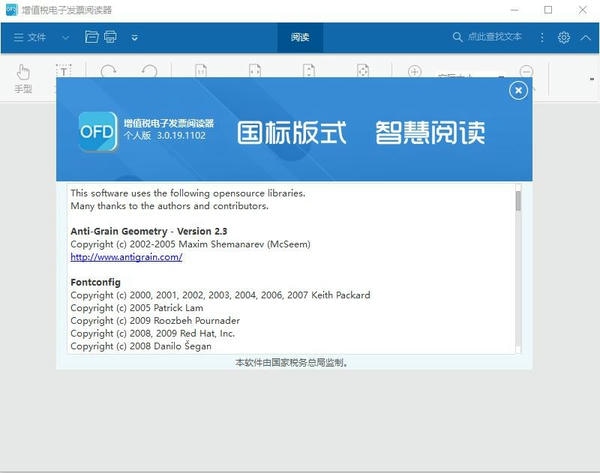Switch to the 阅读 tab
This screenshot has height=473, width=600.
coord(300,38)
